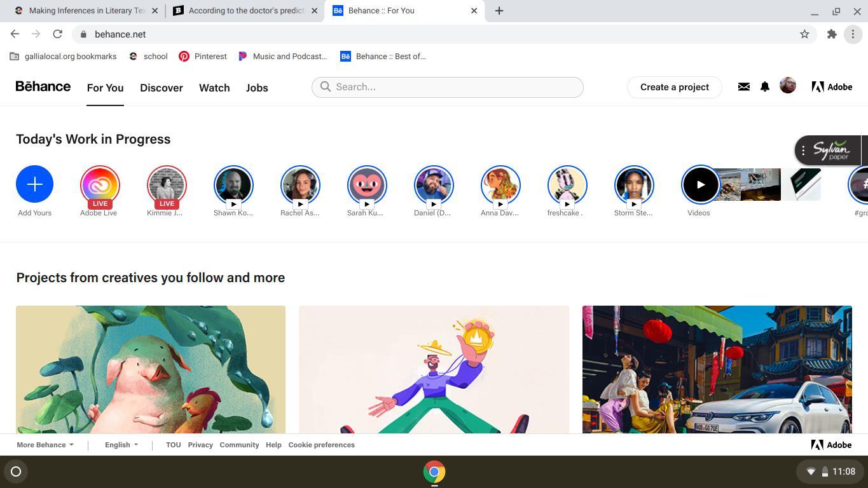Open the school bookmark
868x488 pixels.
[x=148, y=57]
